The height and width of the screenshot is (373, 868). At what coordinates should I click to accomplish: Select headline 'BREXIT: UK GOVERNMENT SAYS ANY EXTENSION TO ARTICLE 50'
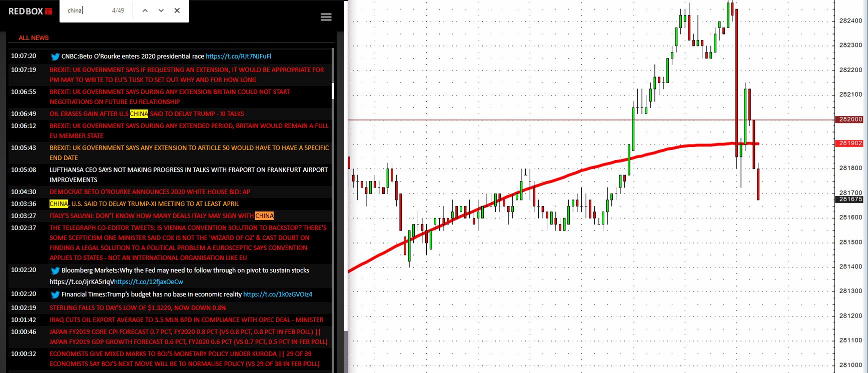click(189, 152)
